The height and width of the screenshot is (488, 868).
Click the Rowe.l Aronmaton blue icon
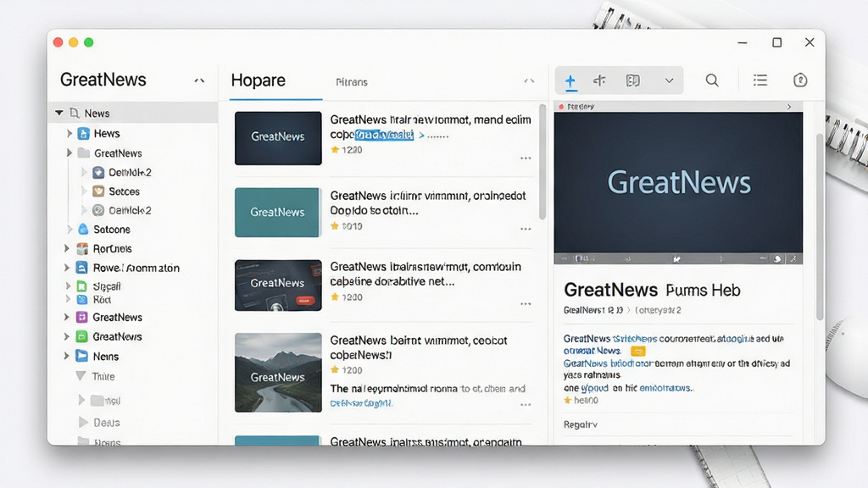point(82,268)
